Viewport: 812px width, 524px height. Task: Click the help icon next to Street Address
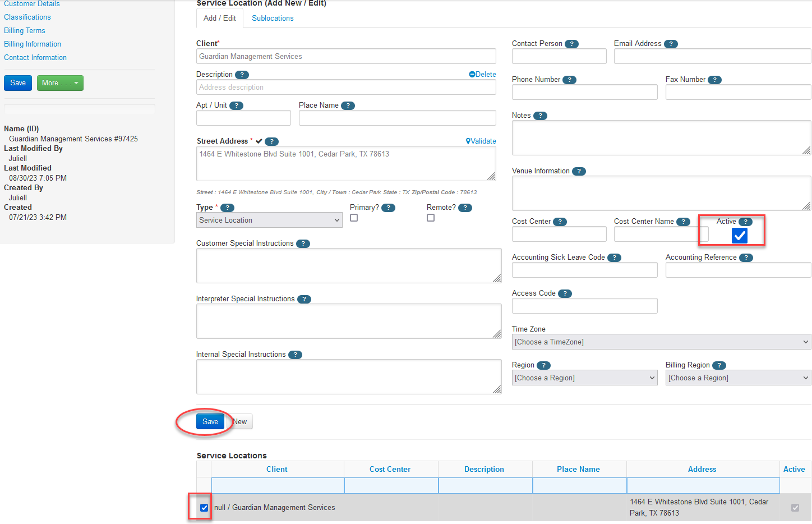271,141
